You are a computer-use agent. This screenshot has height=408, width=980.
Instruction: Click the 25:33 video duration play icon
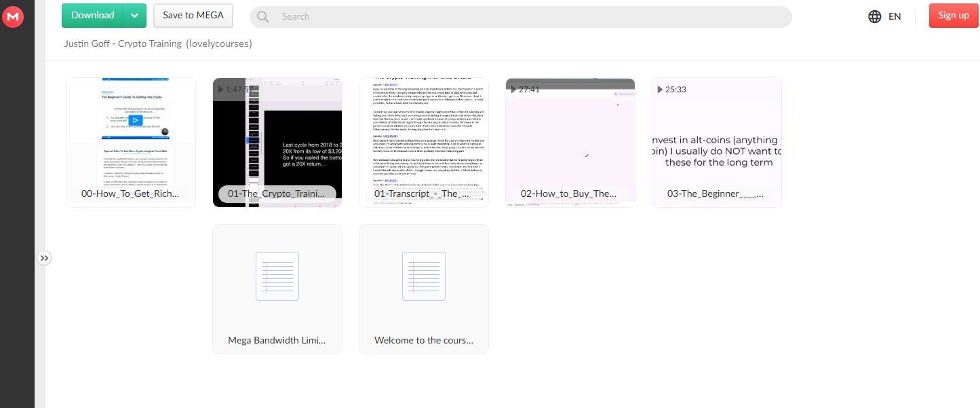(x=661, y=90)
